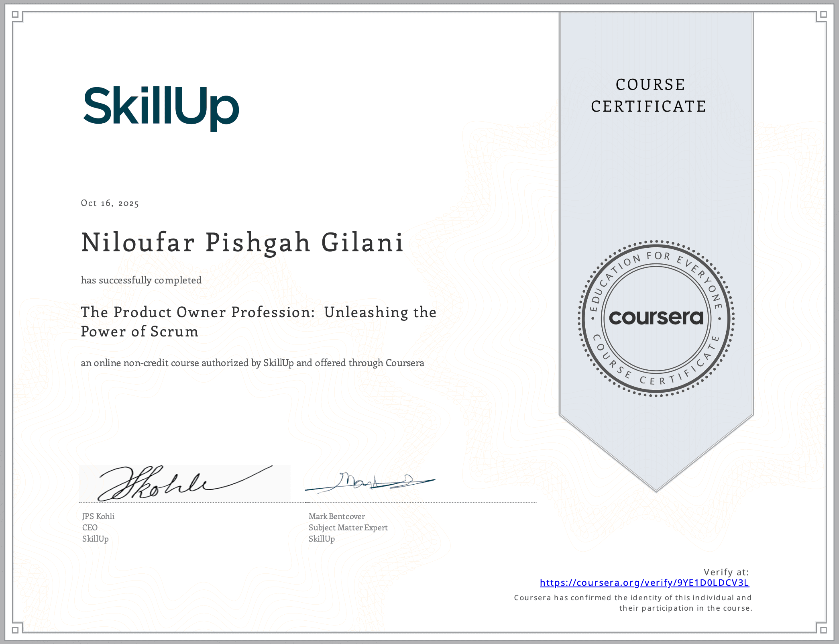Image resolution: width=839 pixels, height=644 pixels.
Task: Click the Coursera wordmark in the seal
Action: pyautogui.click(x=656, y=318)
